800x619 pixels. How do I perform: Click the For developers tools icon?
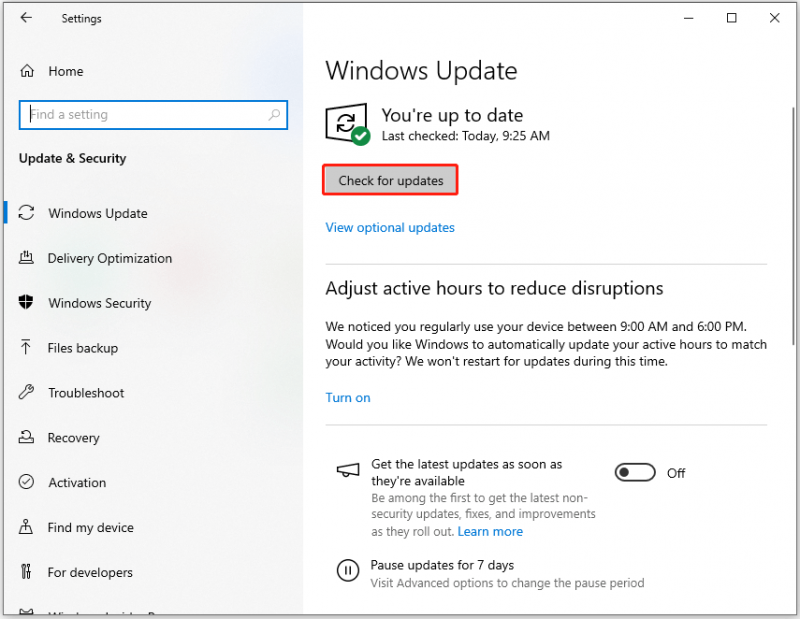(26, 572)
